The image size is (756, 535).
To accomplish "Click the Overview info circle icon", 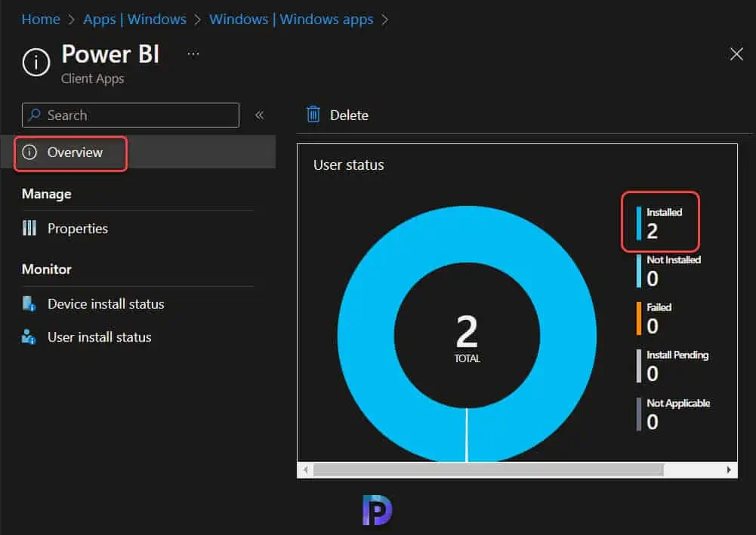I will click(x=29, y=152).
